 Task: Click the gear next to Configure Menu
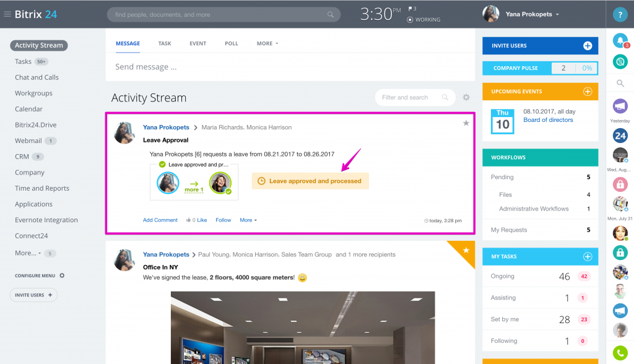point(62,275)
